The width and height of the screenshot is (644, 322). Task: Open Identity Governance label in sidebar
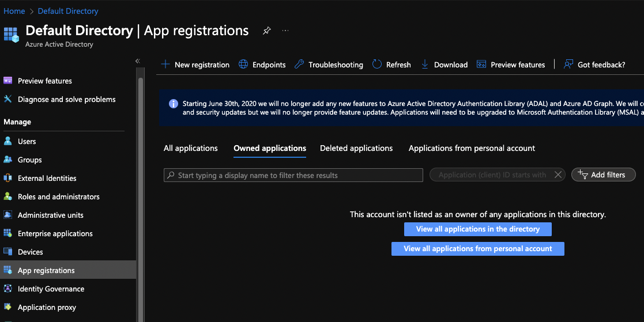tap(51, 289)
